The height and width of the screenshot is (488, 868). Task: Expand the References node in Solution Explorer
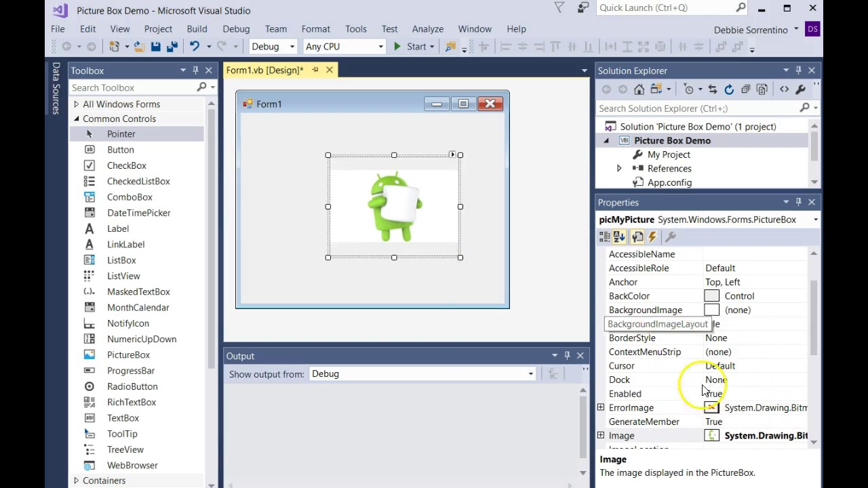coord(618,169)
